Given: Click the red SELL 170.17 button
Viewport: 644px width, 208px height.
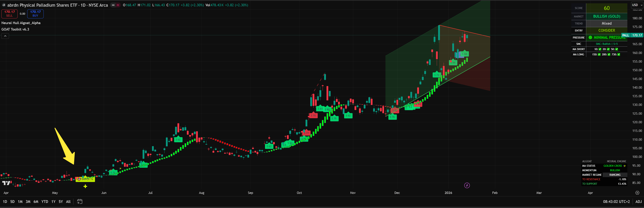Looking at the screenshot, I should tap(10, 14).
